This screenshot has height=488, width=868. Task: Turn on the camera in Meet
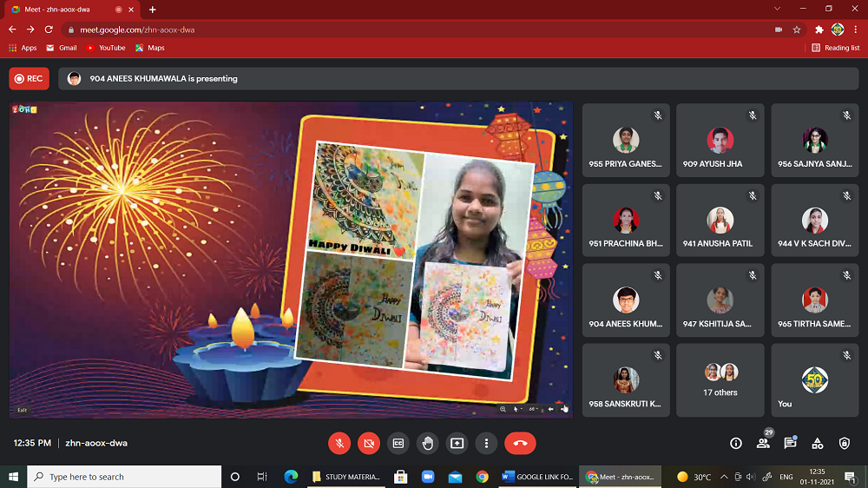pyautogui.click(x=369, y=443)
